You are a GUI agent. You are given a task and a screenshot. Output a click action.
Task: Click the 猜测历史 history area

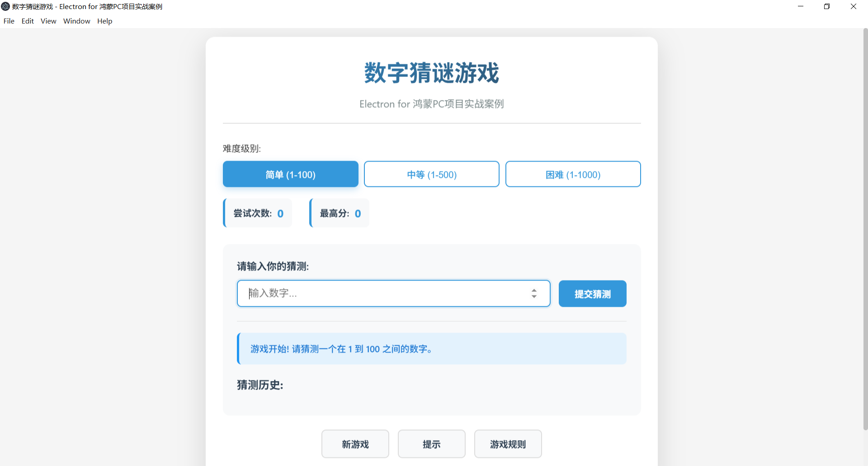(x=431, y=398)
